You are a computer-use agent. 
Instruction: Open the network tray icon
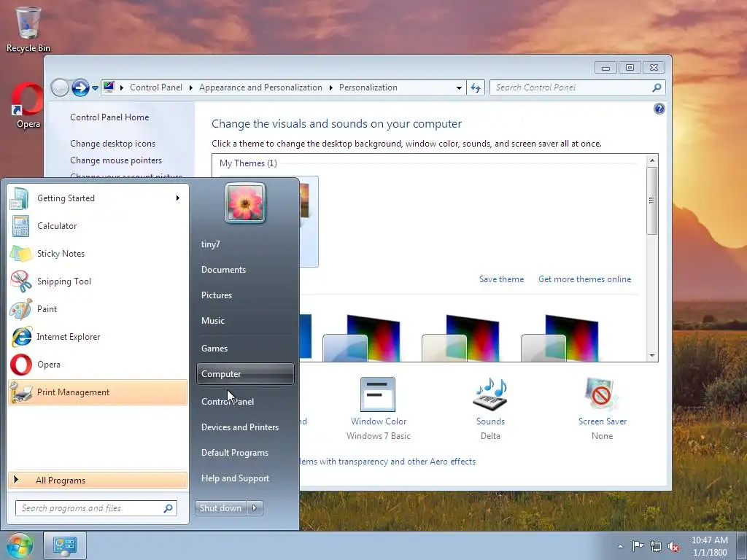coord(656,546)
